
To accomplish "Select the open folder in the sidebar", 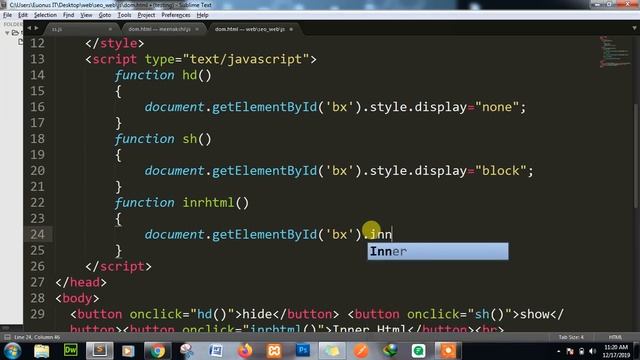I will (x=16, y=33).
